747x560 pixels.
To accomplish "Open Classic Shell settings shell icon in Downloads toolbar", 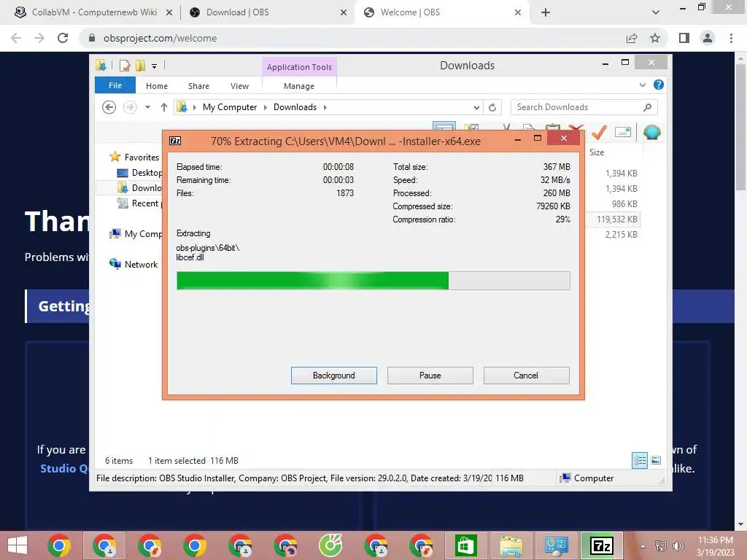I will tap(651, 132).
